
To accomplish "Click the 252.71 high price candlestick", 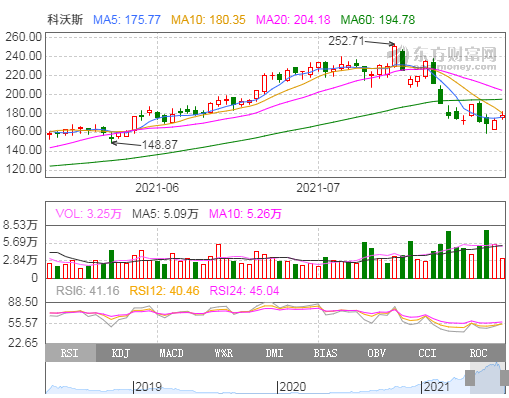I will coord(395,56).
